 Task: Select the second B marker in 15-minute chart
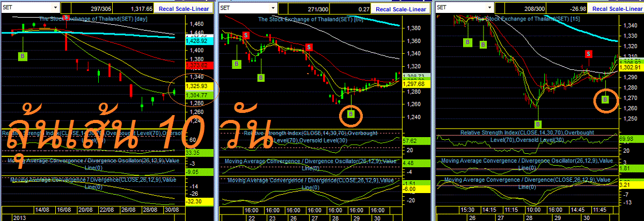tap(484, 45)
